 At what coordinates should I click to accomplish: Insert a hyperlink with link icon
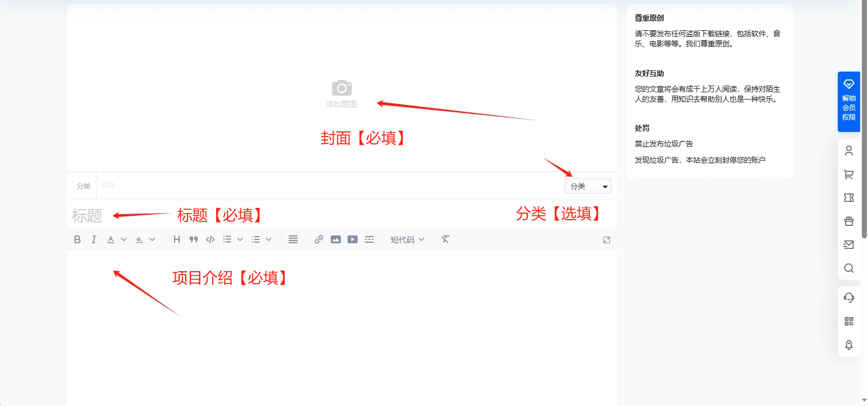tap(319, 239)
